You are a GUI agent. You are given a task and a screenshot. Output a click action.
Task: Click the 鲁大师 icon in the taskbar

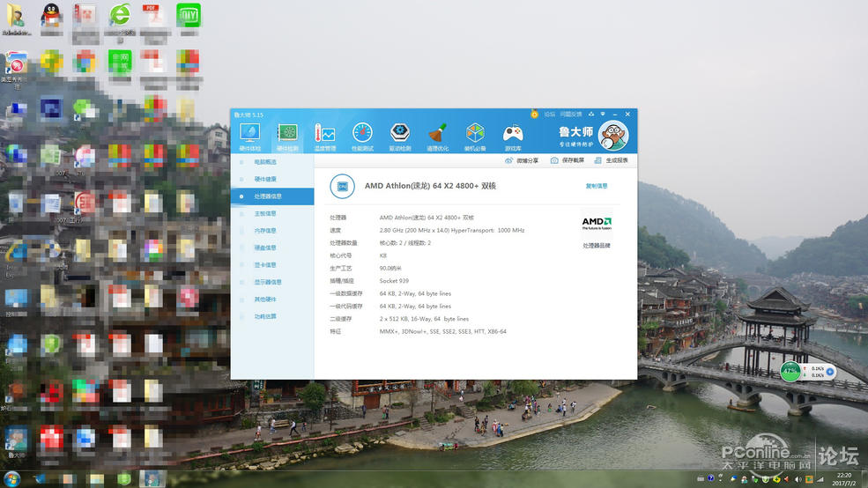152,479
